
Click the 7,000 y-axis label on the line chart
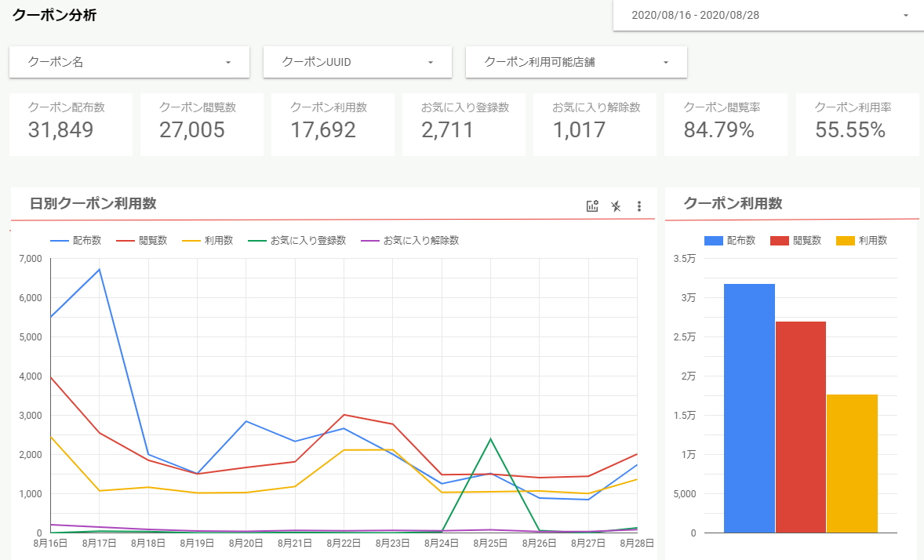click(31, 258)
